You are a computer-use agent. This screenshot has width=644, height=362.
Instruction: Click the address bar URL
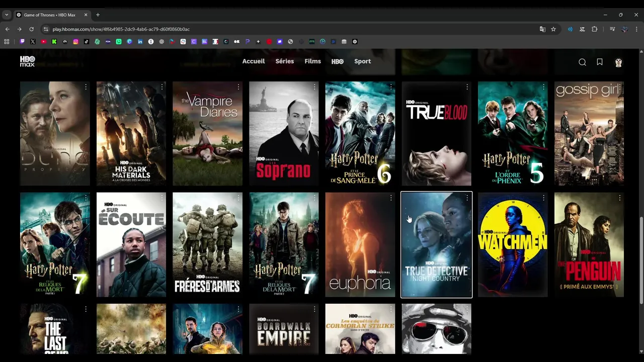coord(121,29)
